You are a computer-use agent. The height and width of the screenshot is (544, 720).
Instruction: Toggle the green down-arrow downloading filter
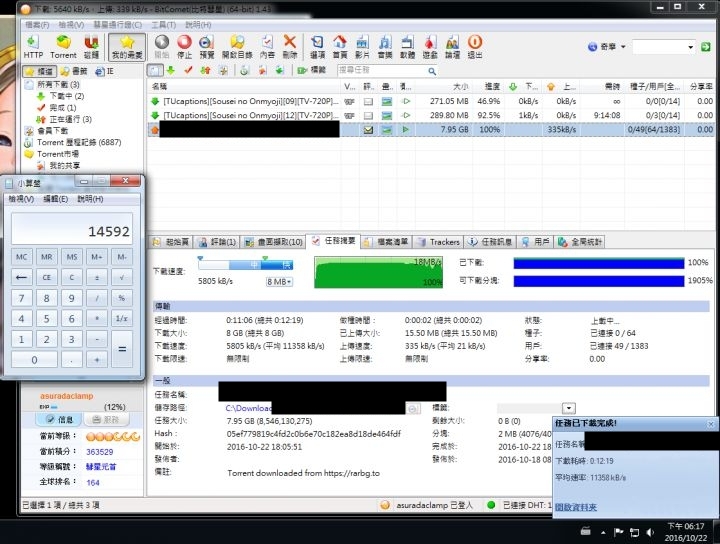[171, 70]
